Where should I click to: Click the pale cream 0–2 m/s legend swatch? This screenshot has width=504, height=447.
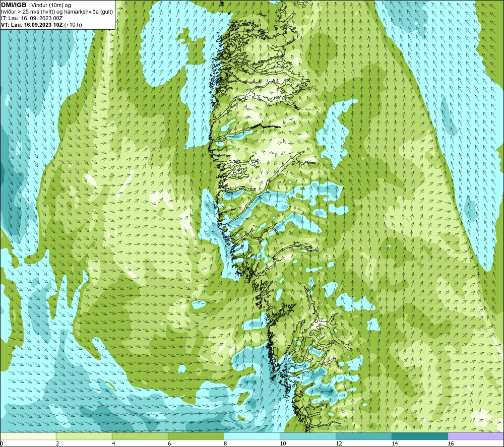pyautogui.click(x=28, y=436)
